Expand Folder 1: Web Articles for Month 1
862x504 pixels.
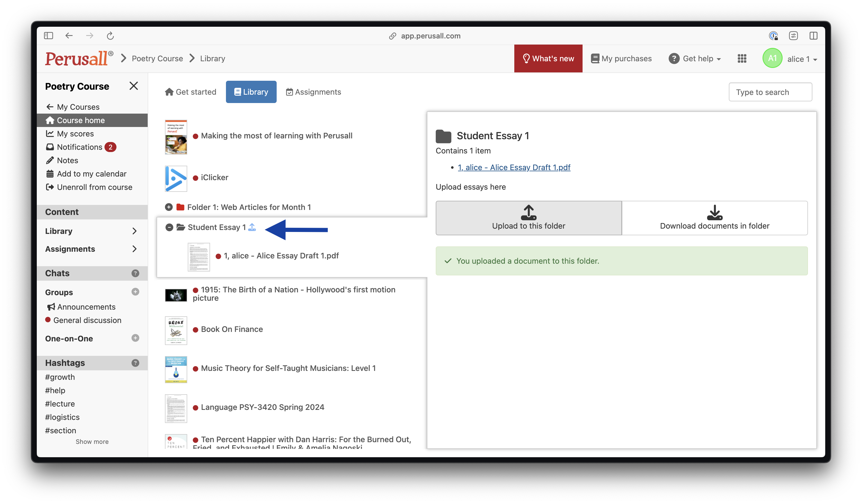click(169, 207)
